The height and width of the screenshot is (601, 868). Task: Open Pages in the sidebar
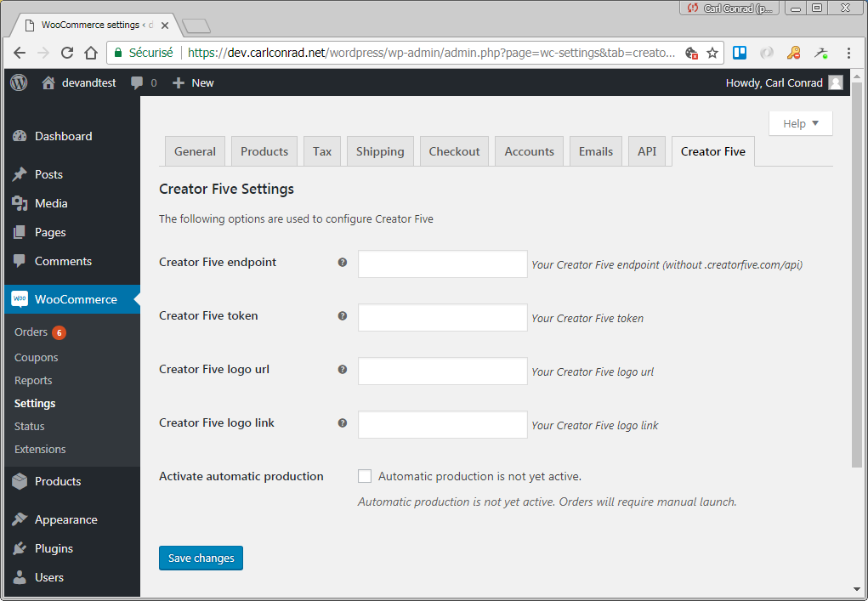pos(72,232)
